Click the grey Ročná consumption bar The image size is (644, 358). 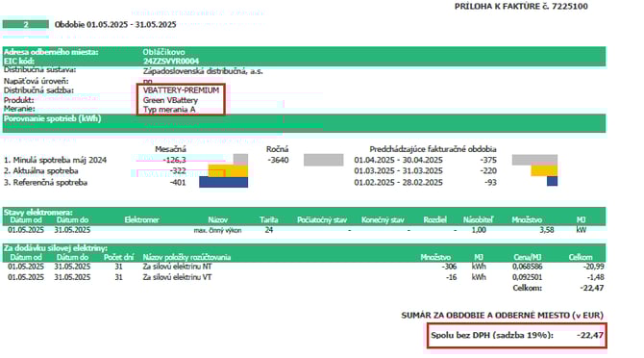324,160
